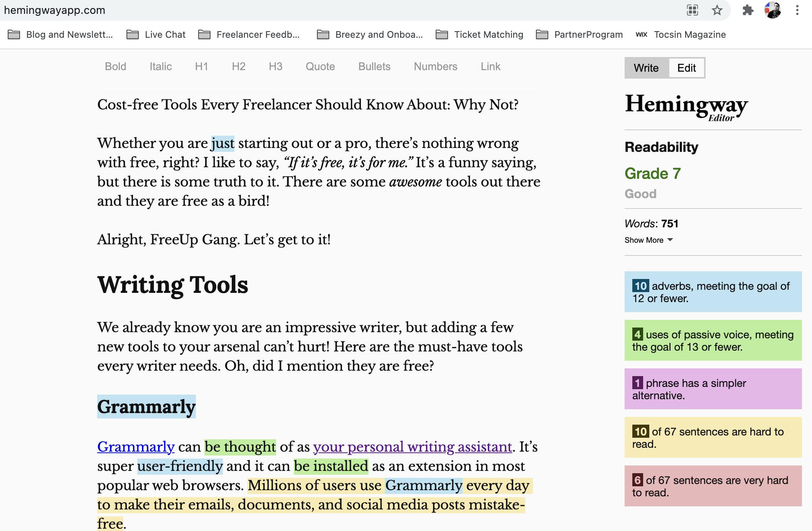Viewport: 812px width, 531px height.
Task: Expand Show More readability stats
Action: point(649,240)
